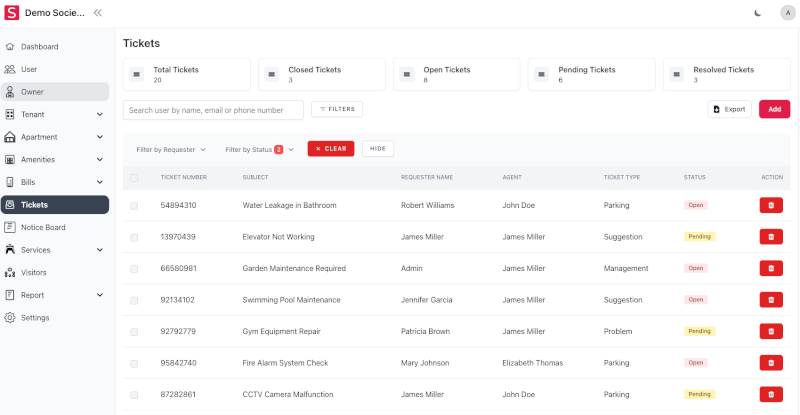The width and height of the screenshot is (800, 415).
Task: Click the Owner person icon
Action: pos(10,92)
